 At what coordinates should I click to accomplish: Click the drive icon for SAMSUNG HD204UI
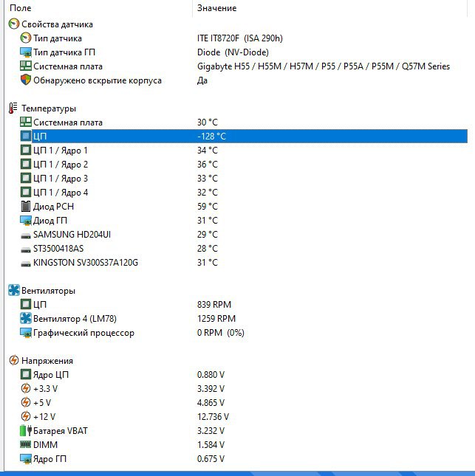point(26,235)
